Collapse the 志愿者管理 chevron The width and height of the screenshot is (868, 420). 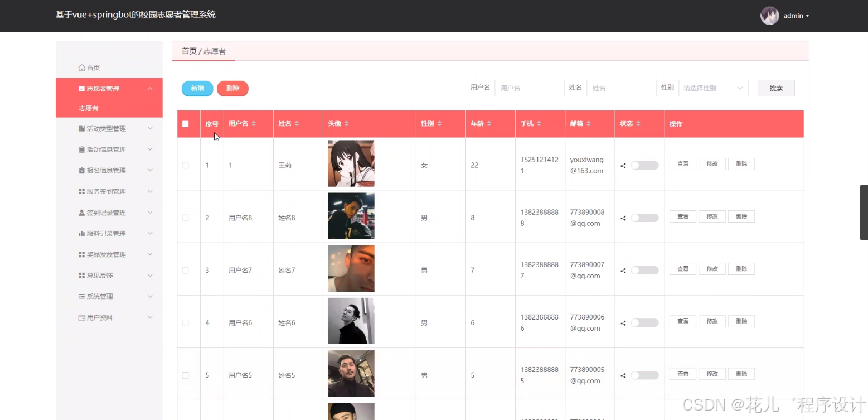tap(150, 89)
